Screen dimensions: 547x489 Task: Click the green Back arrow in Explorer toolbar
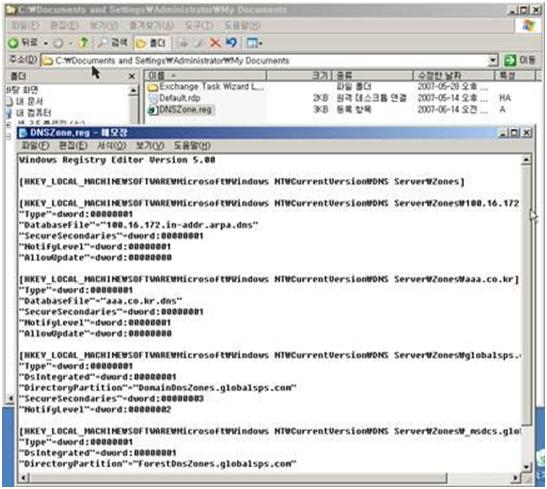coord(14,43)
